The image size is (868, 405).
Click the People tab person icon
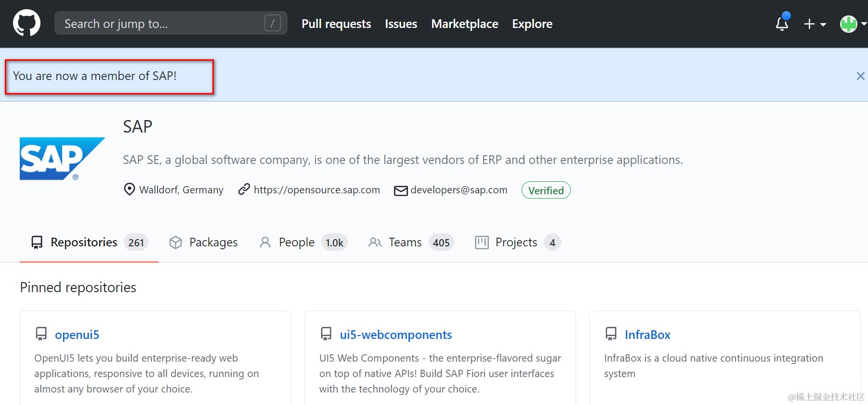pyautogui.click(x=265, y=242)
